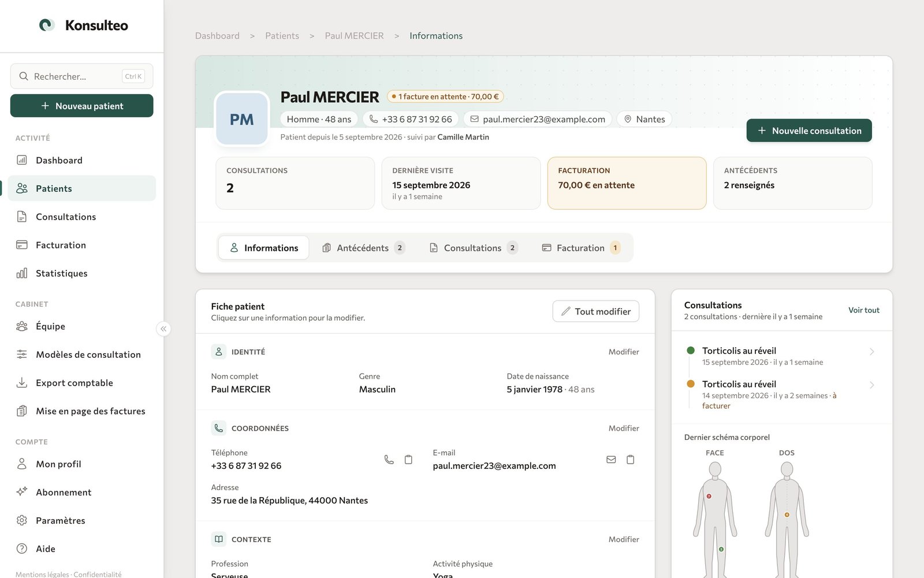This screenshot has width=924, height=578.
Task: Click the pending invoice 70,00 € badge
Action: coord(445,97)
